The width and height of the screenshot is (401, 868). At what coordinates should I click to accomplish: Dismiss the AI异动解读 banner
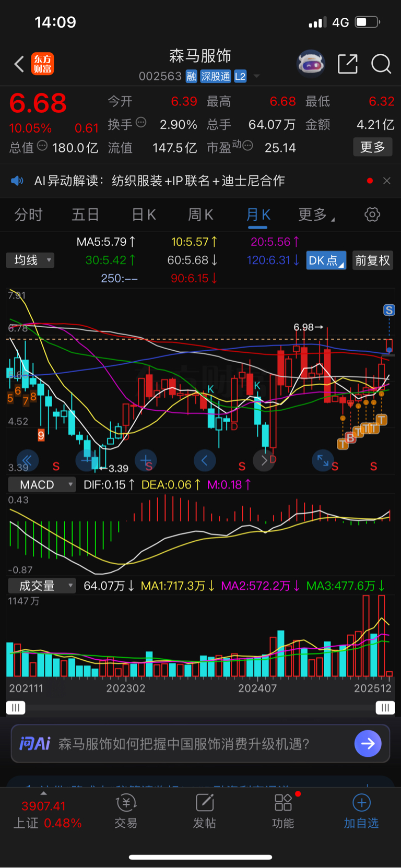tap(387, 181)
